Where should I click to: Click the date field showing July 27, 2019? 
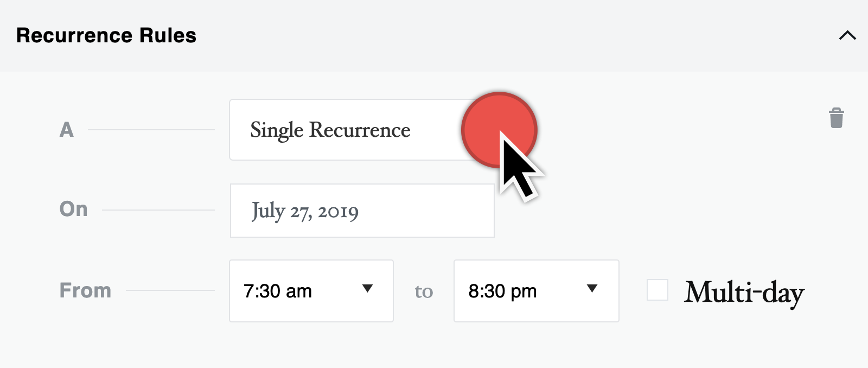362,211
